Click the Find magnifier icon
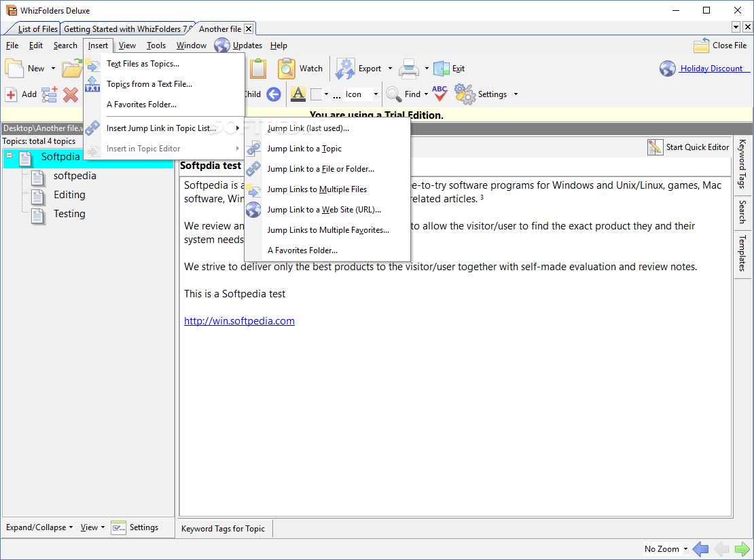 [x=394, y=94]
